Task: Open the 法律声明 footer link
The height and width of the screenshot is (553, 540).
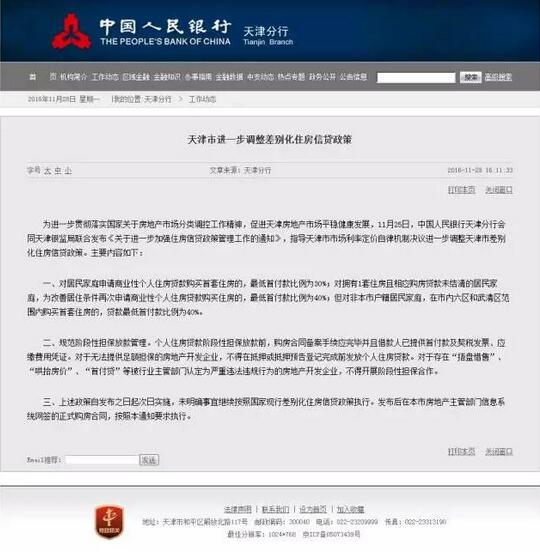Action: [x=238, y=509]
